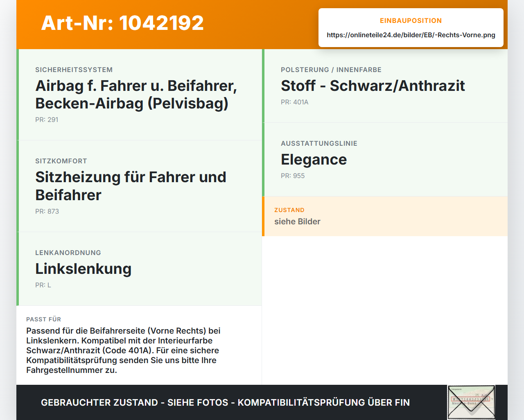
Task: Click the ZUSTAND label
Action: pyautogui.click(x=289, y=210)
